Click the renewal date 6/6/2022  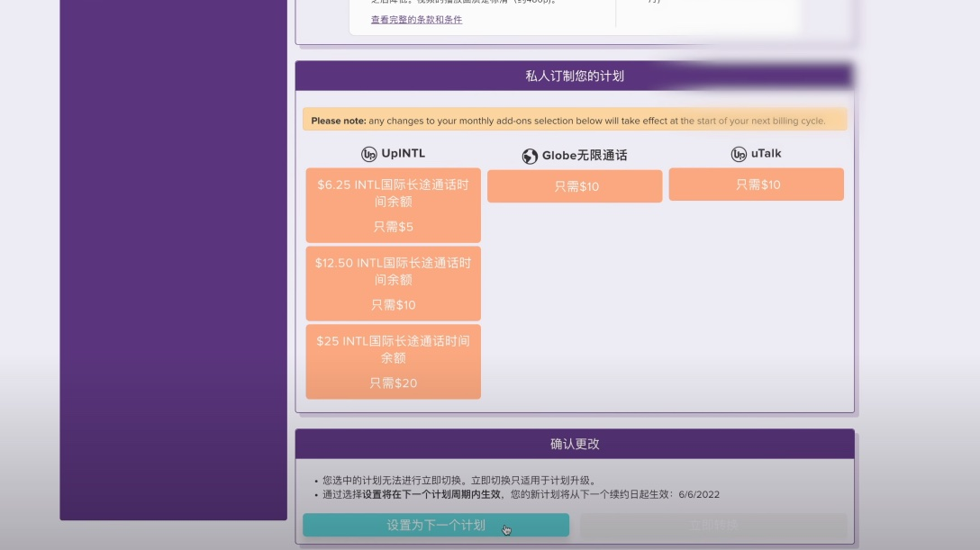(x=699, y=494)
